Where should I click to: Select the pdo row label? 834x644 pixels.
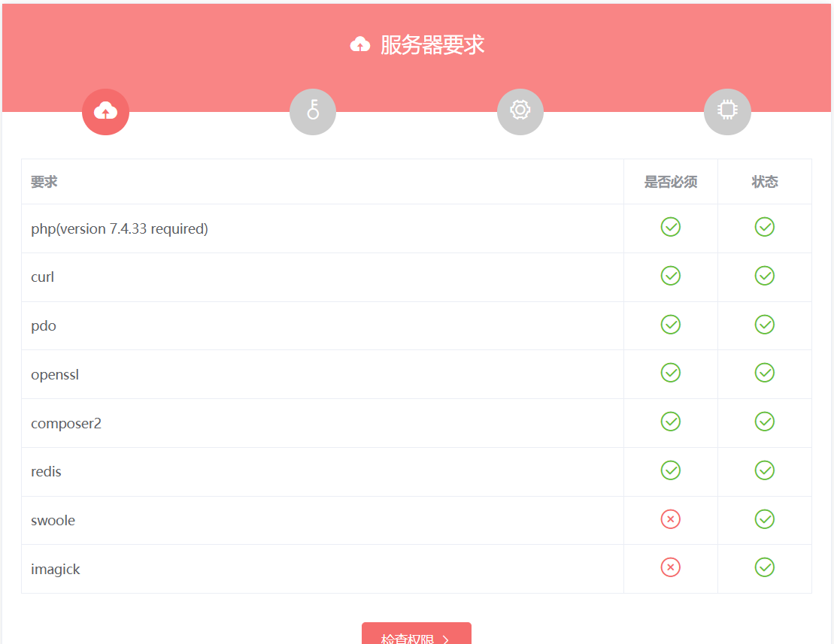tap(44, 325)
